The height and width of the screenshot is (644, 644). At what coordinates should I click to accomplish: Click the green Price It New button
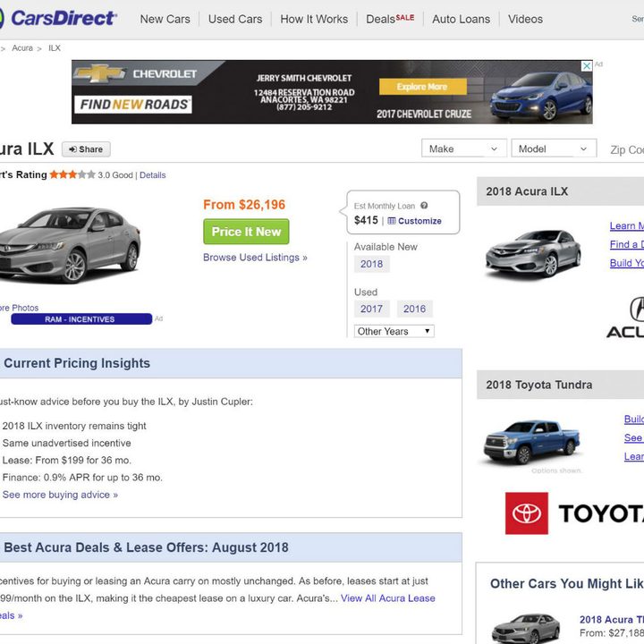pos(246,232)
